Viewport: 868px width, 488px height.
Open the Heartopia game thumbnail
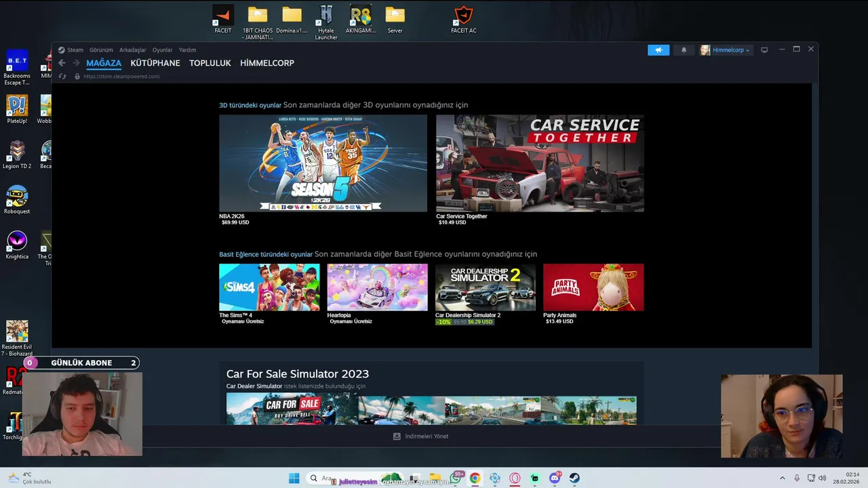tap(377, 287)
